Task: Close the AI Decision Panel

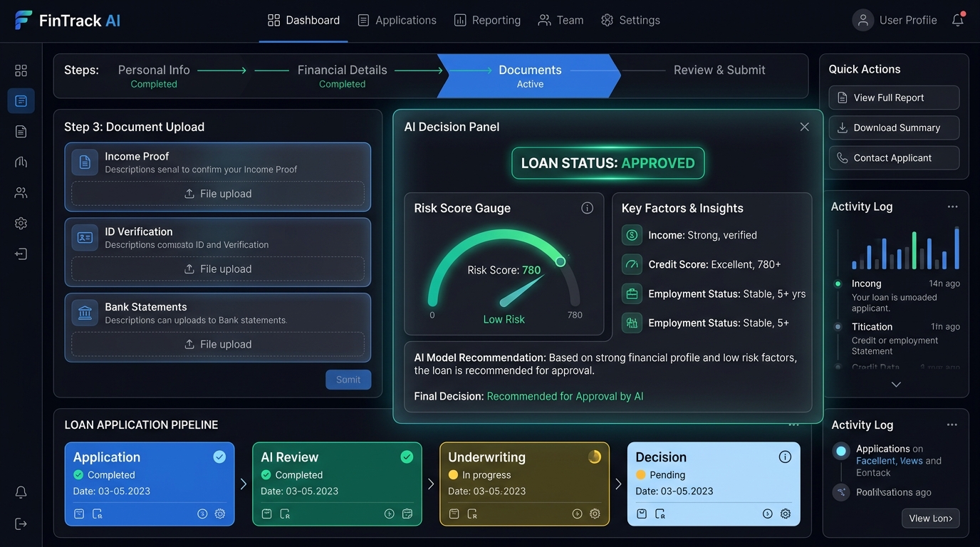Action: point(804,127)
